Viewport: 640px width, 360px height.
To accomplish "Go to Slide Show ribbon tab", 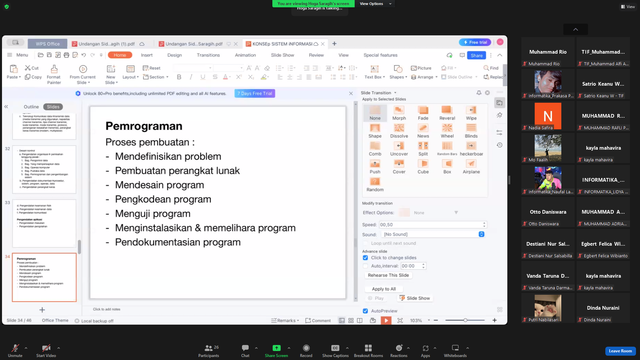I will click(x=282, y=55).
